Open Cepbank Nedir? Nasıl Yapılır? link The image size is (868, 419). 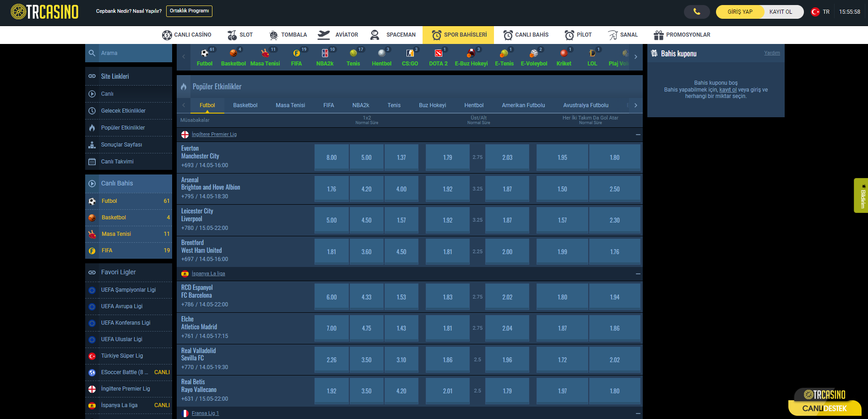pos(129,11)
